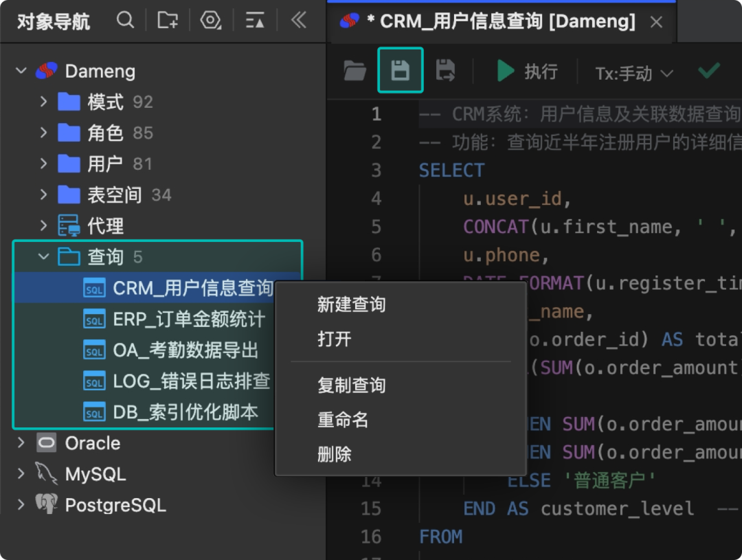This screenshot has width=742, height=560.
Task: Select OA_考勤数据导出 query
Action: click(x=185, y=350)
